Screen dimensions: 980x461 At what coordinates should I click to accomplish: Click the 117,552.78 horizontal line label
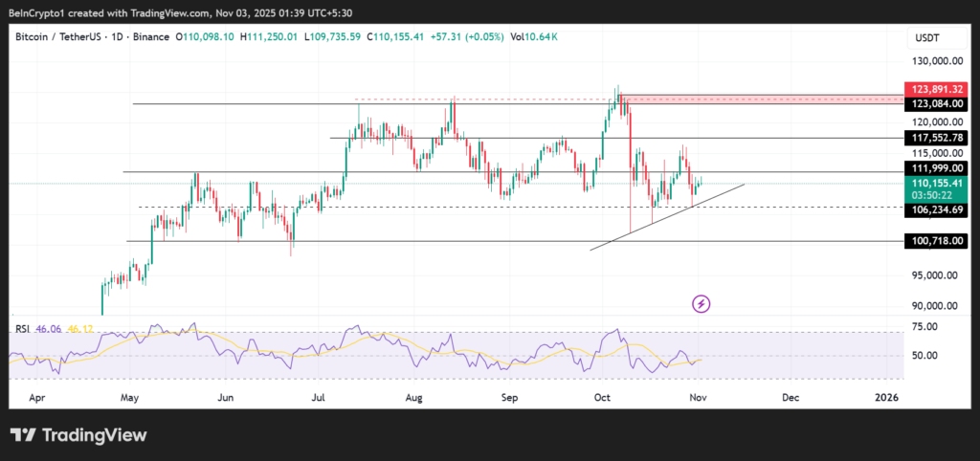pyautogui.click(x=936, y=138)
